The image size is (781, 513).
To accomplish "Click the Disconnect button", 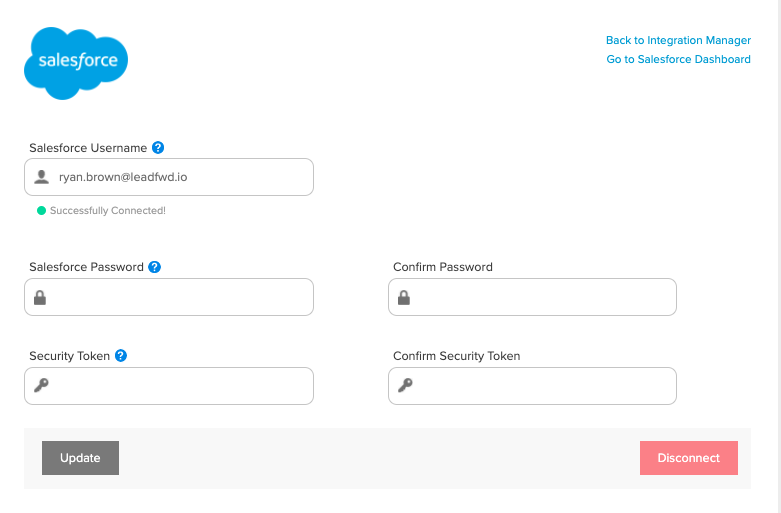I will pos(689,458).
